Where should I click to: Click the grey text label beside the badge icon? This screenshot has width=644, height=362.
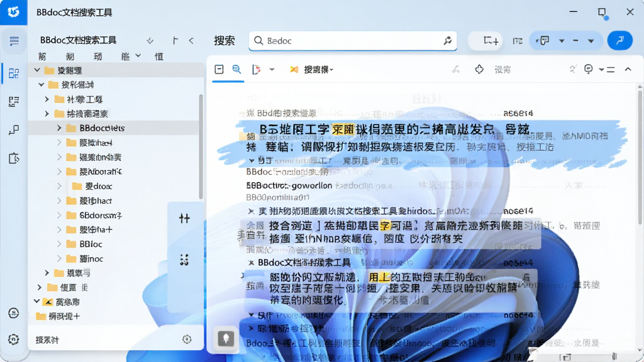tap(502, 70)
